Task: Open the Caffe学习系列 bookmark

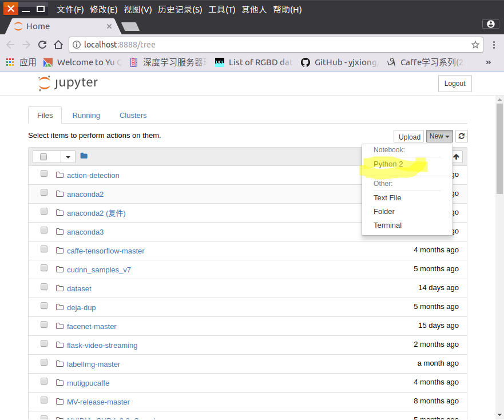Action: (426, 62)
